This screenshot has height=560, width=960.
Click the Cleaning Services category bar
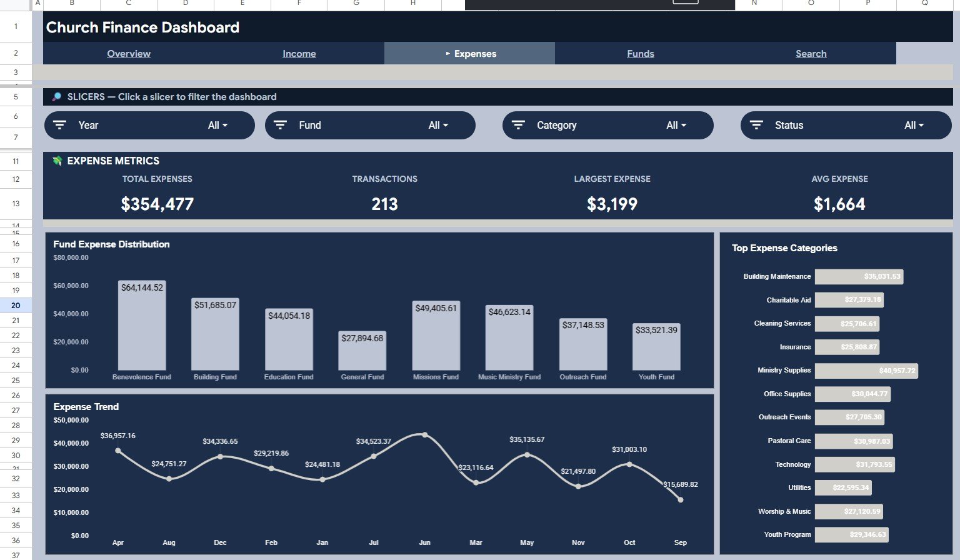pos(847,324)
